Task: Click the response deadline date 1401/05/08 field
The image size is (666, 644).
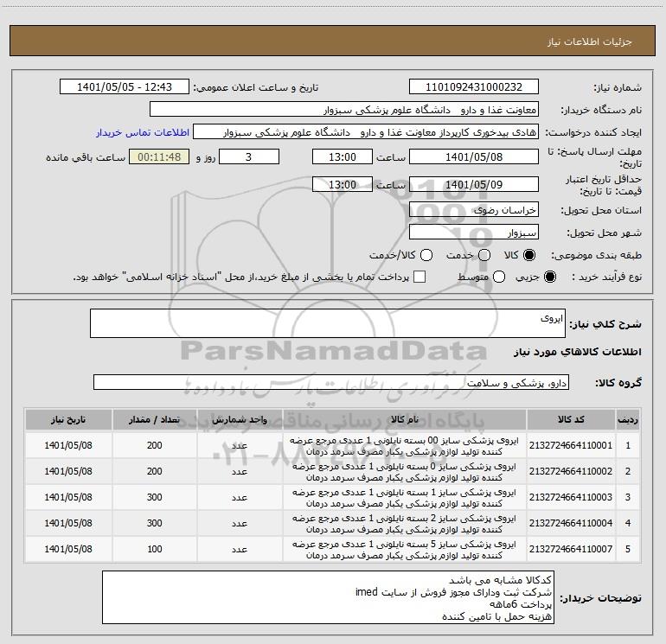Action: (474, 156)
